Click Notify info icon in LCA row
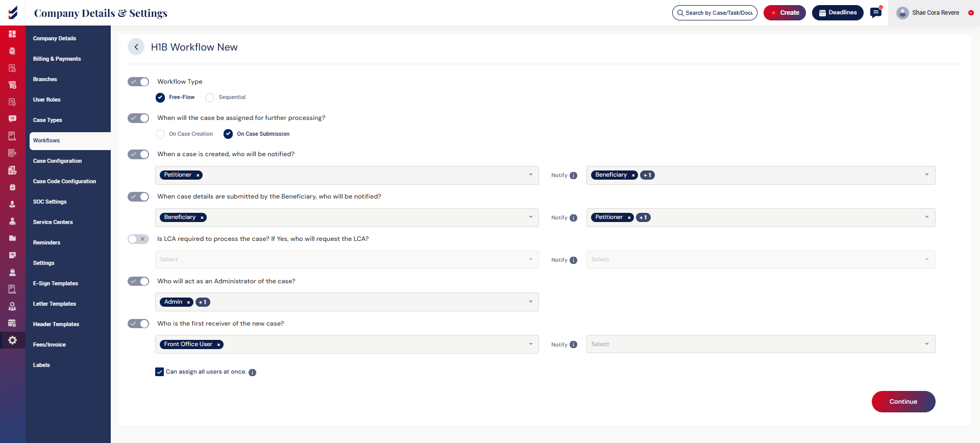 (573, 260)
